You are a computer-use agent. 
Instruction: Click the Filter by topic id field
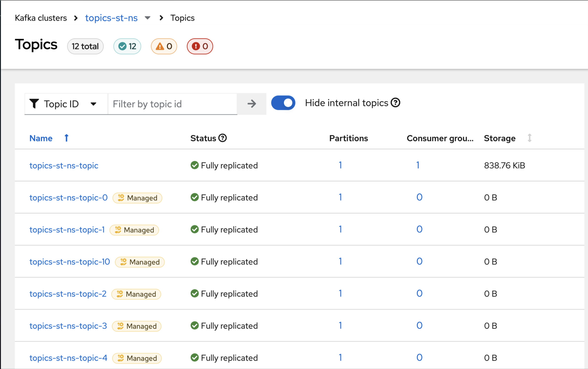point(172,104)
